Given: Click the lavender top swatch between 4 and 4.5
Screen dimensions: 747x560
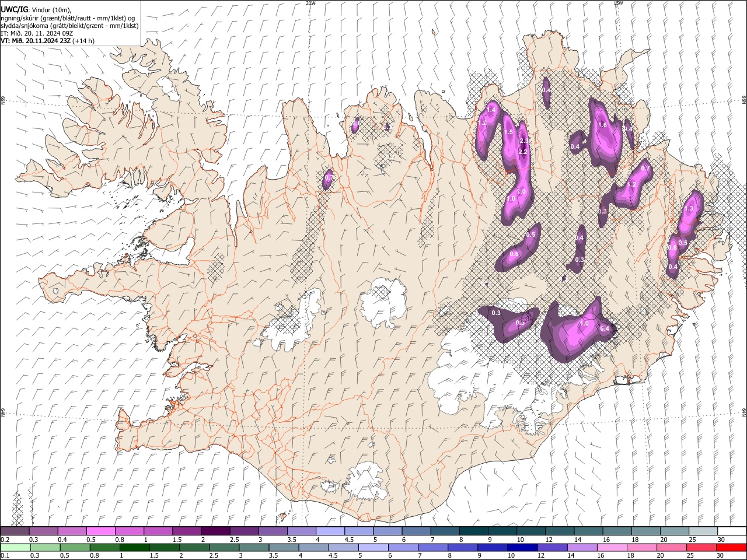Looking at the screenshot, I should 330,531.
